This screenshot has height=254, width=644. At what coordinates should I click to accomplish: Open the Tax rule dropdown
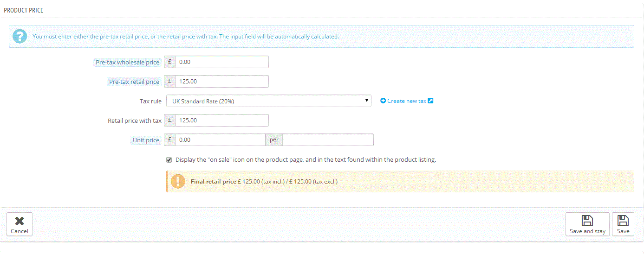(268, 101)
